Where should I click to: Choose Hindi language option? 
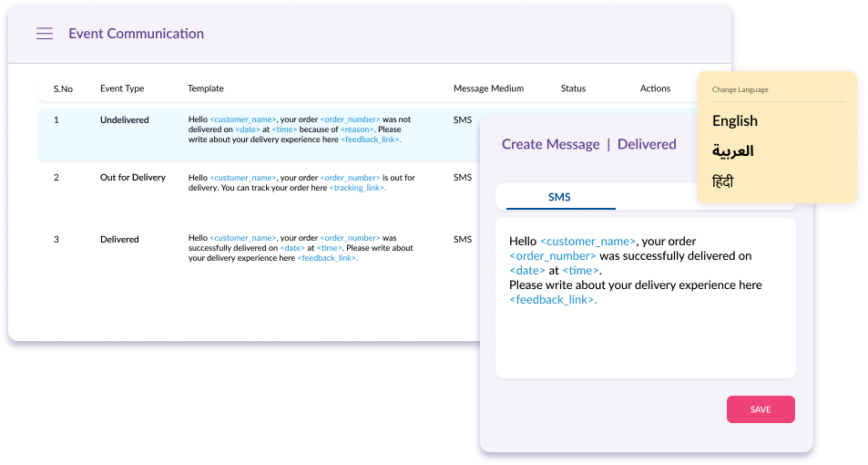[723, 182]
